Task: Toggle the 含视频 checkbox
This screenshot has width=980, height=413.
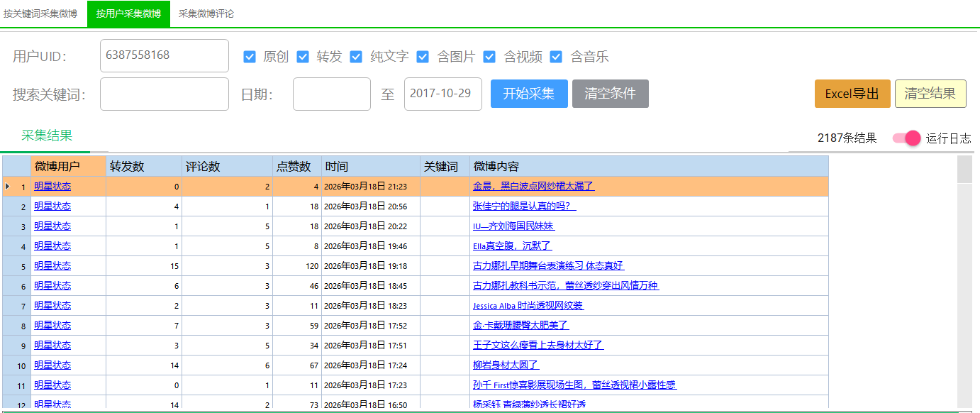Action: click(x=489, y=57)
